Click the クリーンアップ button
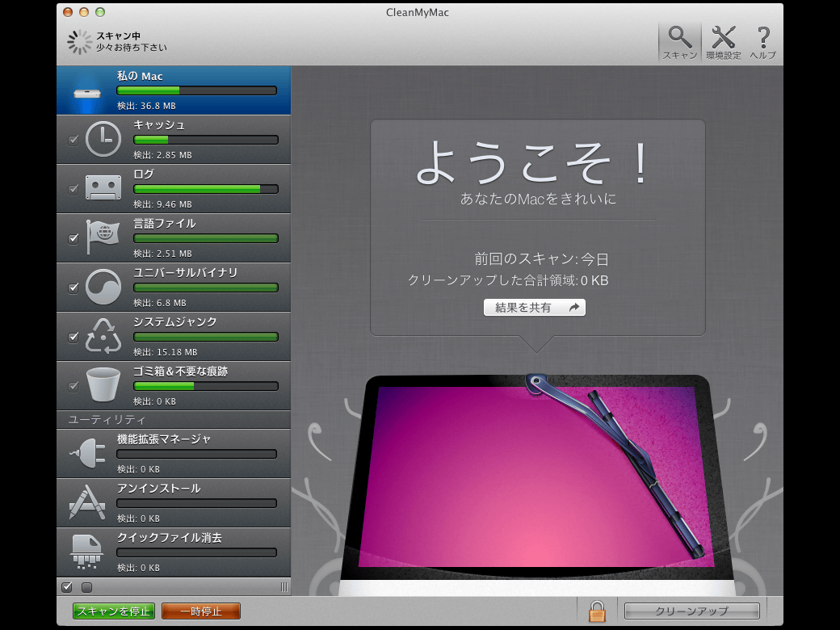The image size is (840, 630). click(x=691, y=611)
